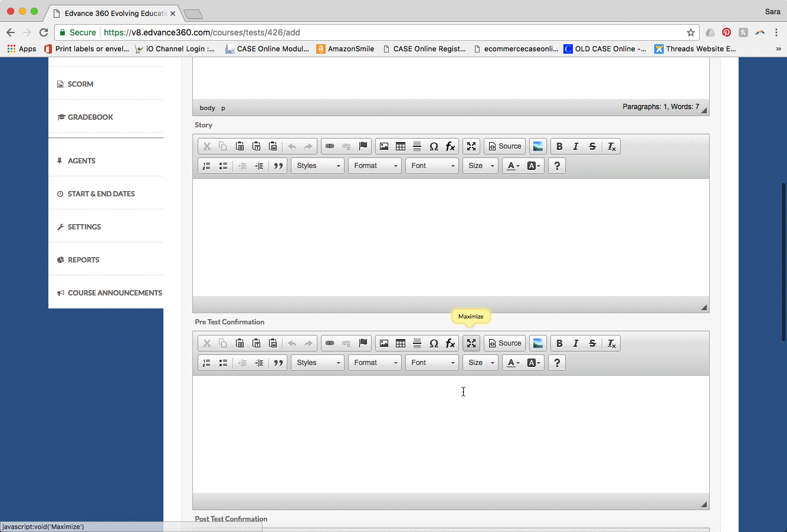787x532 pixels.
Task: Toggle bold in the Story editor
Action: click(559, 146)
